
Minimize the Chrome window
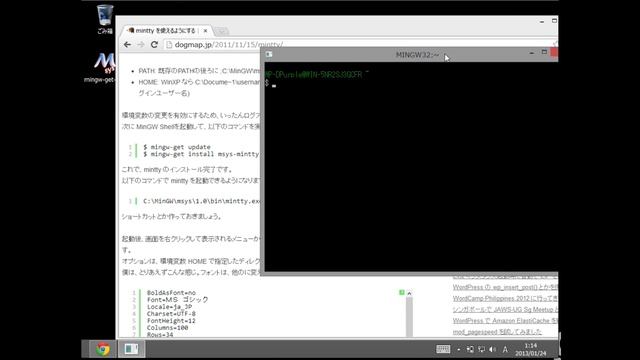[x=542, y=21]
